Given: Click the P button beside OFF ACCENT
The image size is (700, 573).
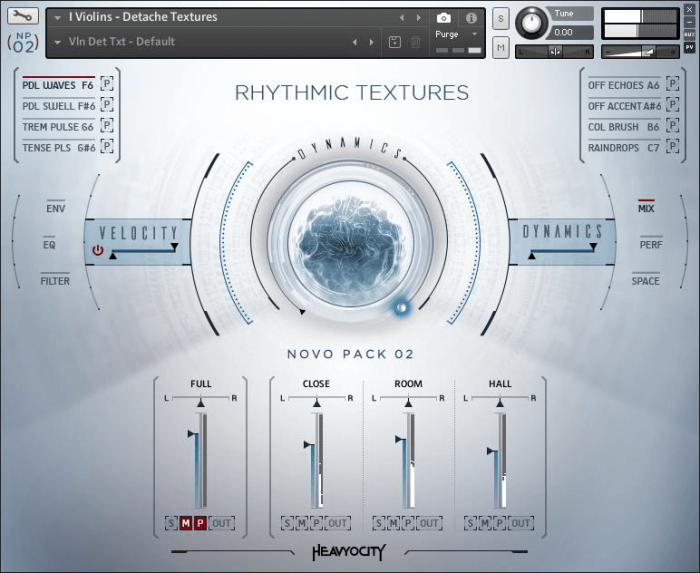Looking at the screenshot, I should (x=672, y=104).
